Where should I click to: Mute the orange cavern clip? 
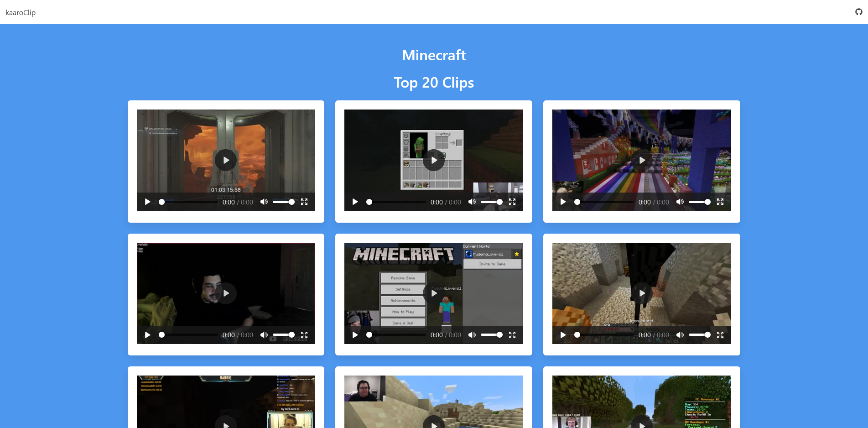coord(264,202)
